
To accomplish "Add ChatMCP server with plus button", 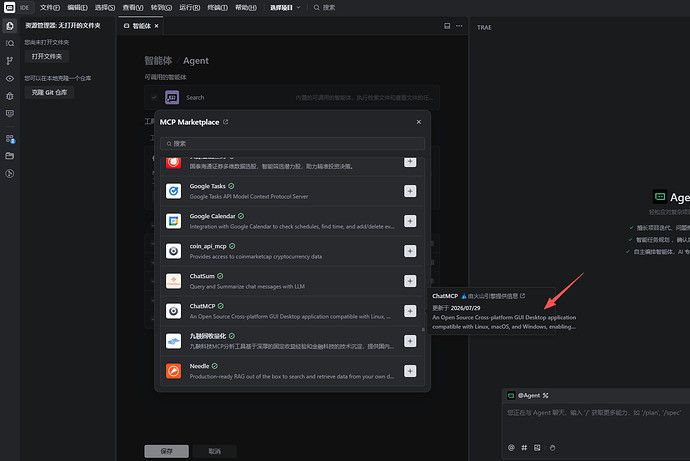I will tap(410, 311).
